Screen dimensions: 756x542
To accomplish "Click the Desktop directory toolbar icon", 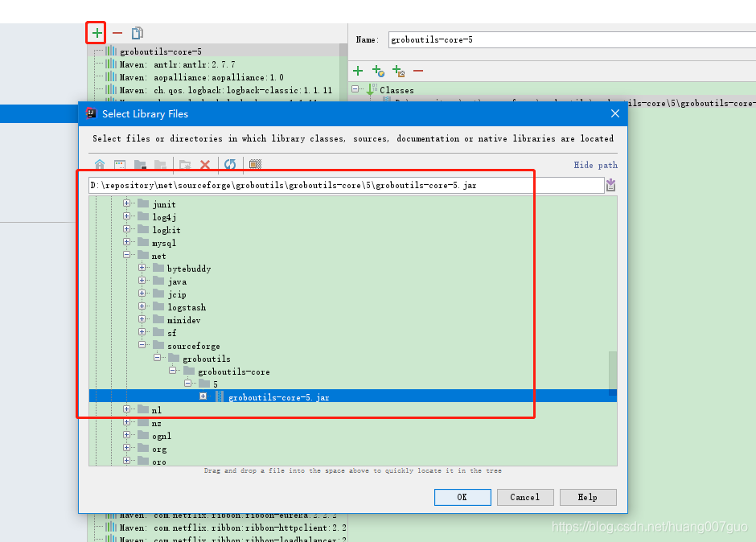I will click(120, 164).
